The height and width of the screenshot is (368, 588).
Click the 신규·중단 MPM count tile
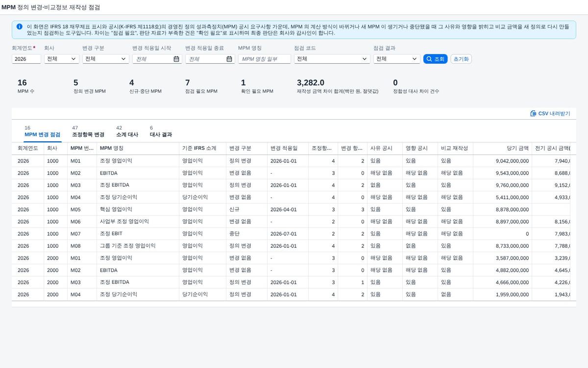coord(146,86)
